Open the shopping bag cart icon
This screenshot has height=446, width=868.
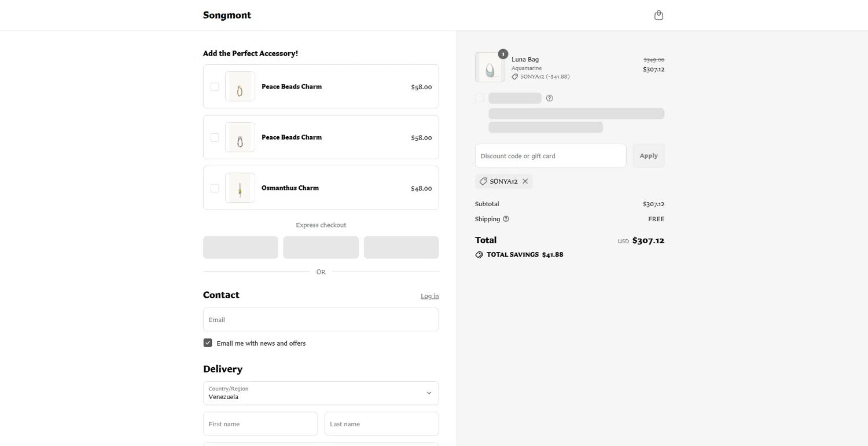click(x=659, y=15)
